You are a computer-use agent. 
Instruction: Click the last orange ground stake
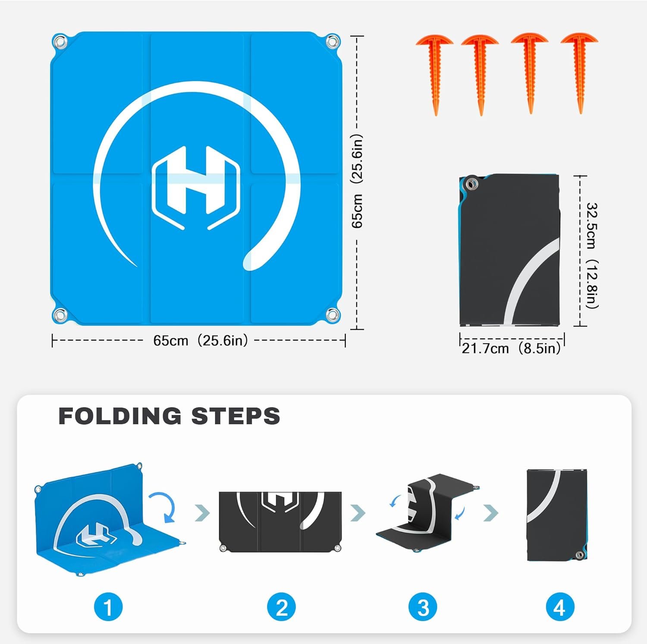(580, 73)
